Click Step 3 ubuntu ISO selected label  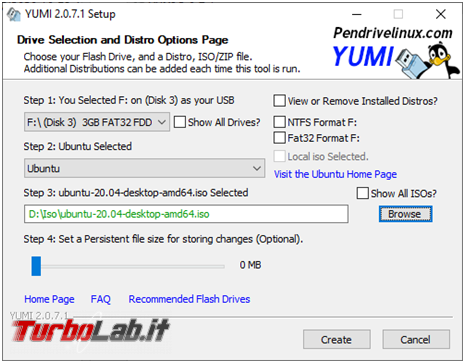pos(136,193)
